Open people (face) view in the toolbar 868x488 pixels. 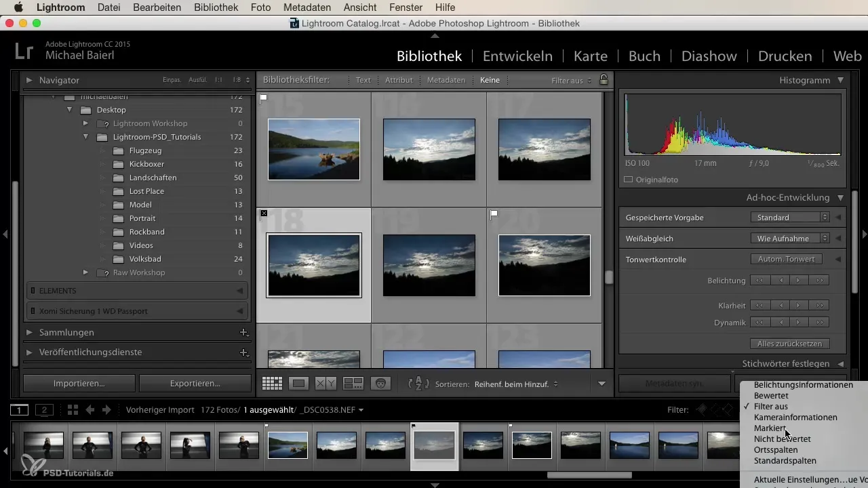pos(381,383)
